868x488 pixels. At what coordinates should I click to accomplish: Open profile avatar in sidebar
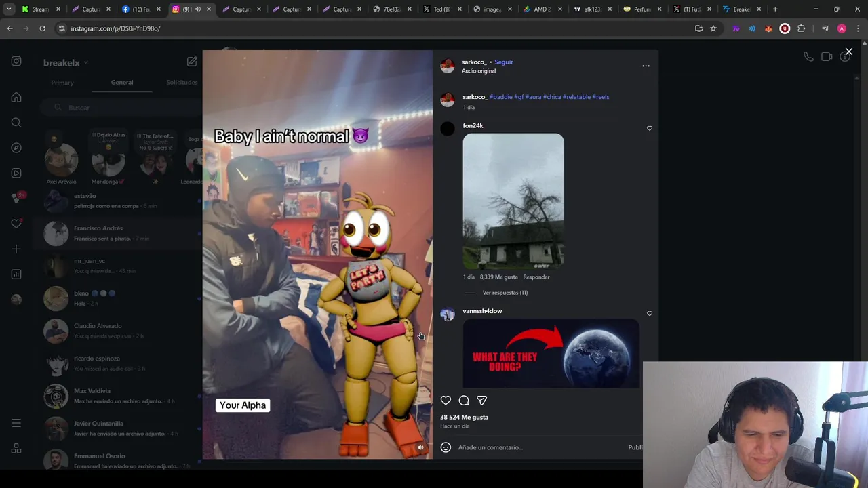click(16, 299)
